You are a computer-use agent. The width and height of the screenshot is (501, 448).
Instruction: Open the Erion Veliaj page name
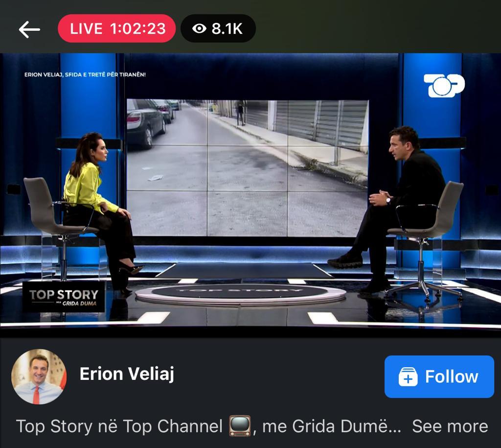click(127, 374)
